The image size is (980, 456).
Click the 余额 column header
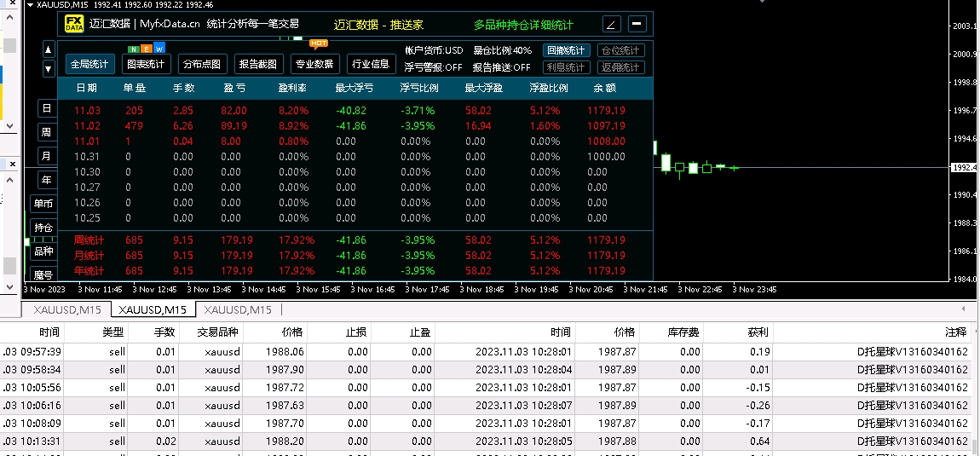tap(605, 88)
